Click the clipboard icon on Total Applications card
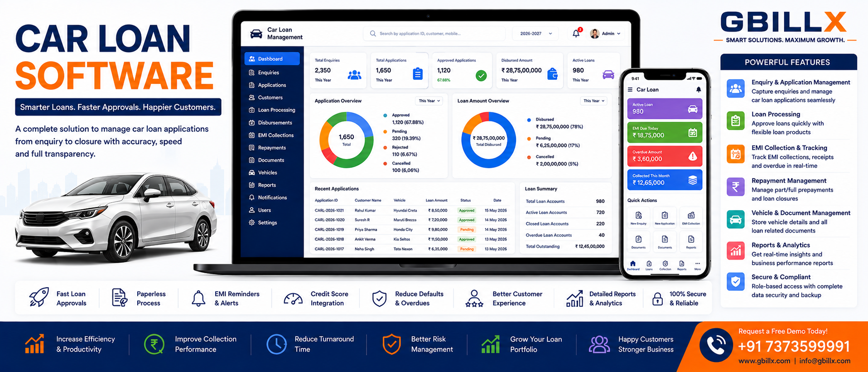This screenshot has width=868, height=372. tap(418, 74)
